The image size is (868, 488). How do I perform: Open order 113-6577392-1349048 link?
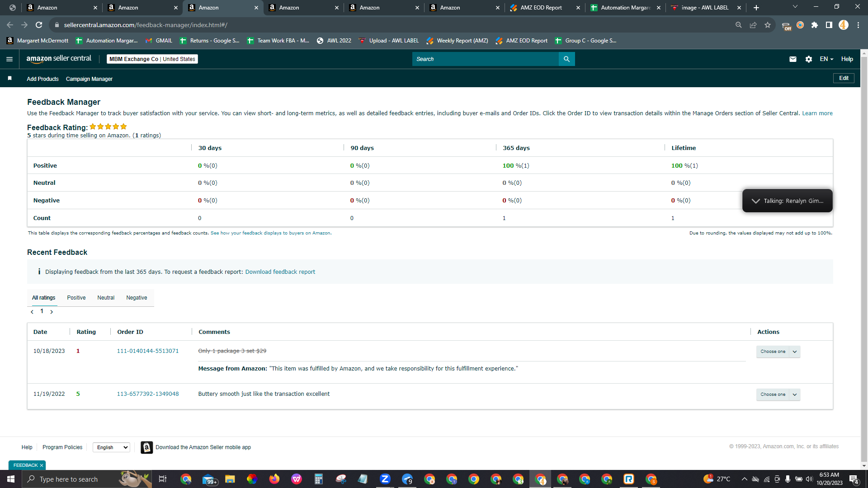coord(148,394)
